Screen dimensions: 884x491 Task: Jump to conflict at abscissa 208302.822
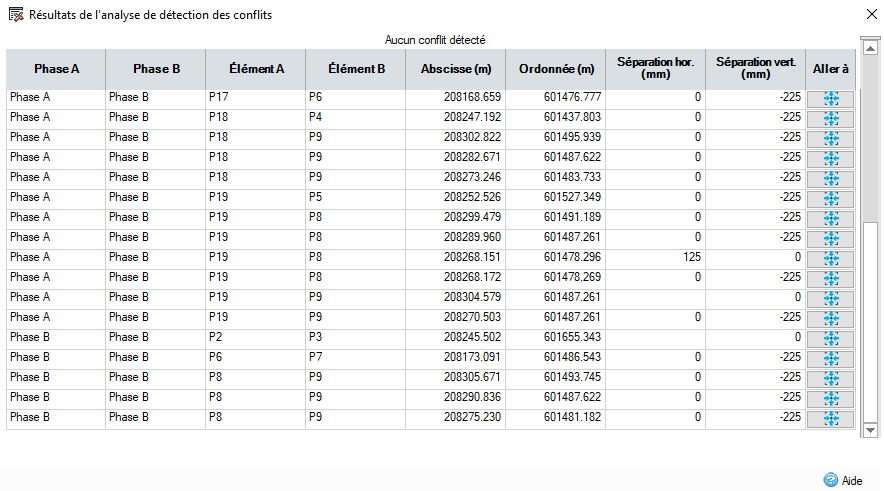(830, 138)
